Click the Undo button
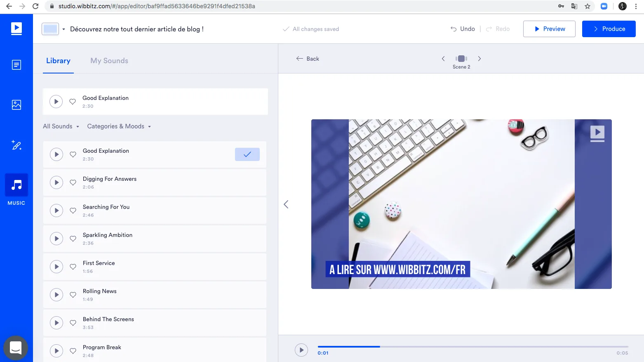 (x=463, y=29)
